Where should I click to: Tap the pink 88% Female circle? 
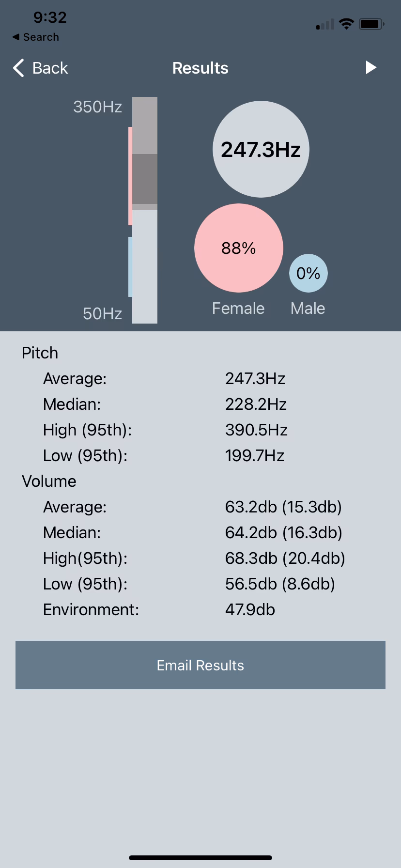point(238,248)
